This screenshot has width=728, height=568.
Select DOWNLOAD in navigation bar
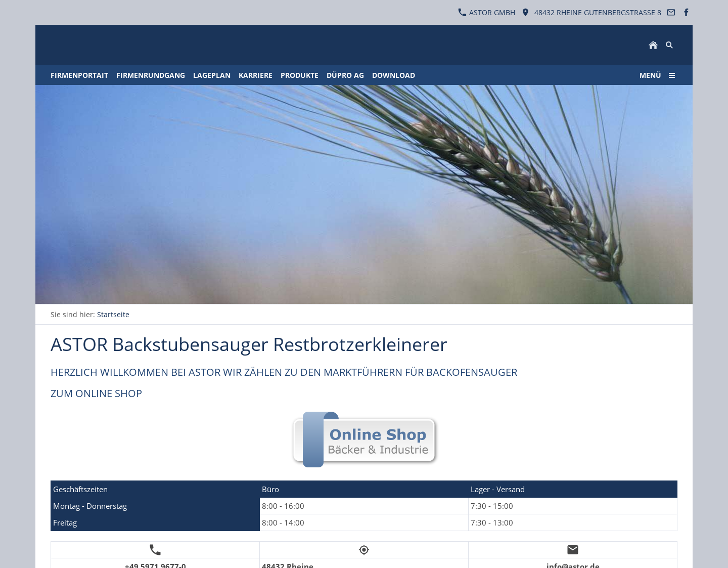coord(393,75)
